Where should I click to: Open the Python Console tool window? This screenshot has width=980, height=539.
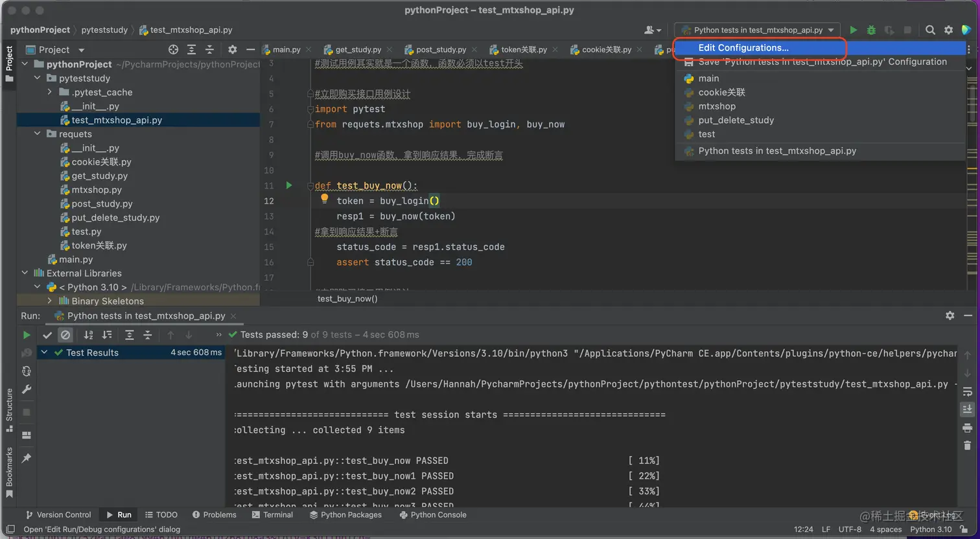coord(432,515)
